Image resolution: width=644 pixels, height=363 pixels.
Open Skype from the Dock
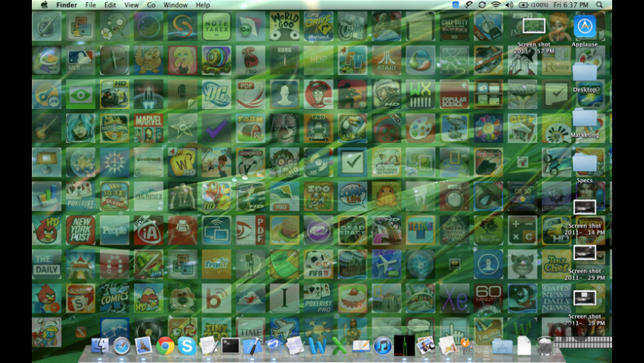click(187, 346)
